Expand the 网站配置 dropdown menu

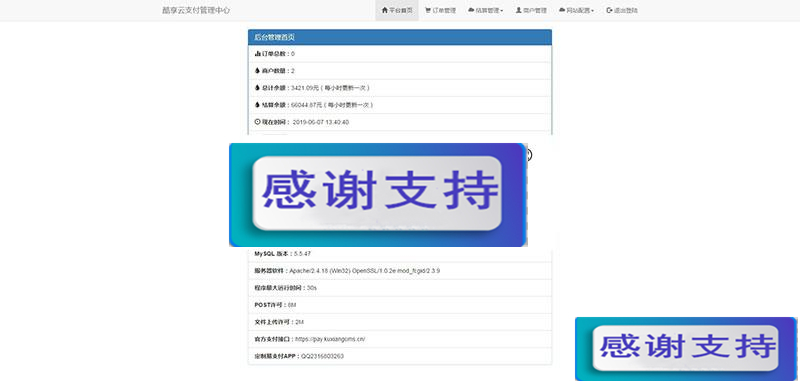pyautogui.click(x=577, y=10)
